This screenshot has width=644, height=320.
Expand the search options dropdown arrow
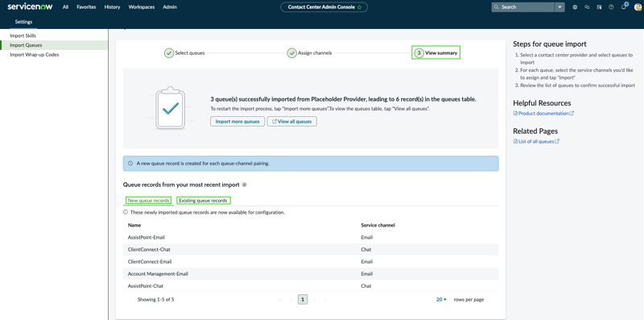(x=559, y=7)
